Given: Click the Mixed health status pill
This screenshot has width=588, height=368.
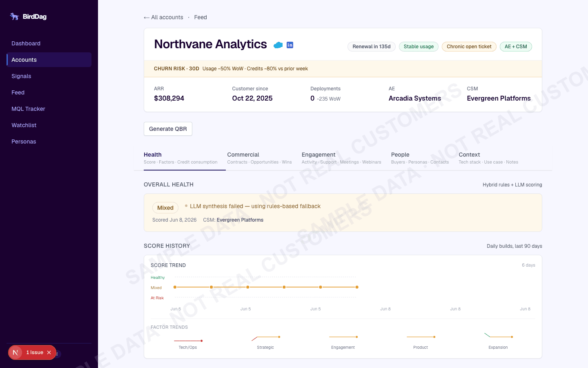Looking at the screenshot, I should (x=165, y=208).
